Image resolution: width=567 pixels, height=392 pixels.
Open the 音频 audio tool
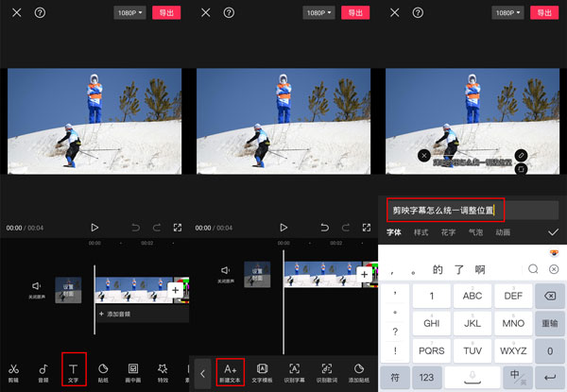(x=43, y=372)
